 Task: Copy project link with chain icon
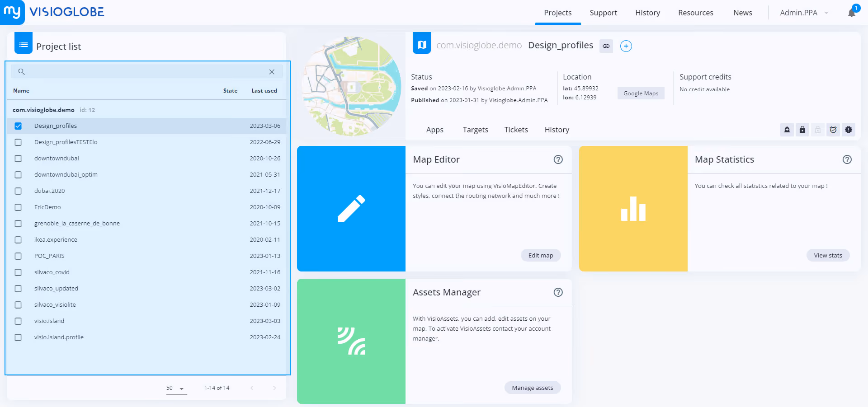pos(606,46)
